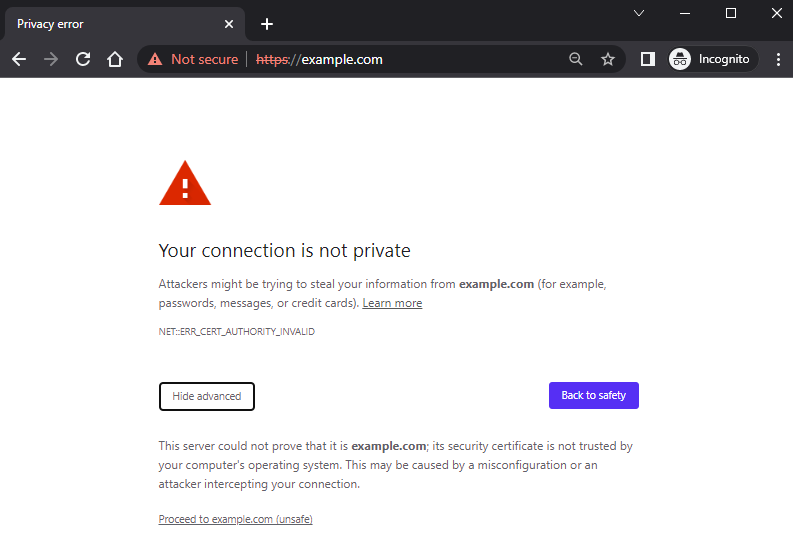
Task: Collapse details with Hide advanced
Action: pos(207,396)
